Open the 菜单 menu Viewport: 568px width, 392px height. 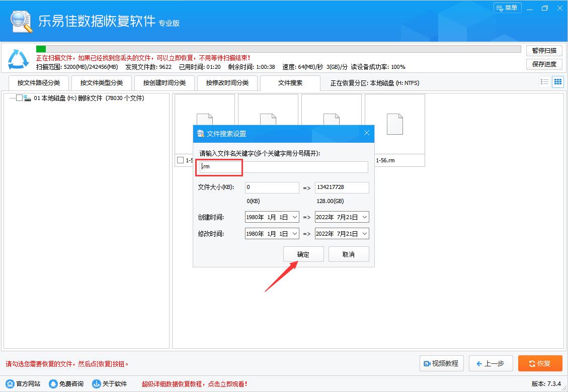(507, 8)
